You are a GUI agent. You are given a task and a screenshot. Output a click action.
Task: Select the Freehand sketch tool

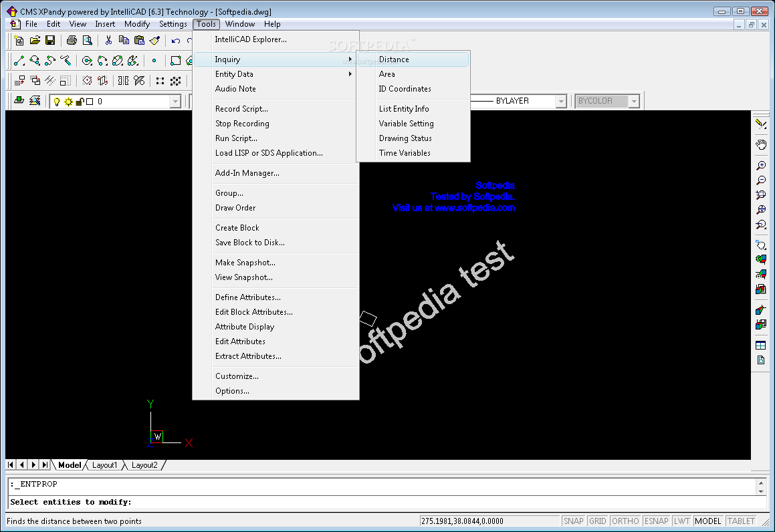click(x=66, y=61)
